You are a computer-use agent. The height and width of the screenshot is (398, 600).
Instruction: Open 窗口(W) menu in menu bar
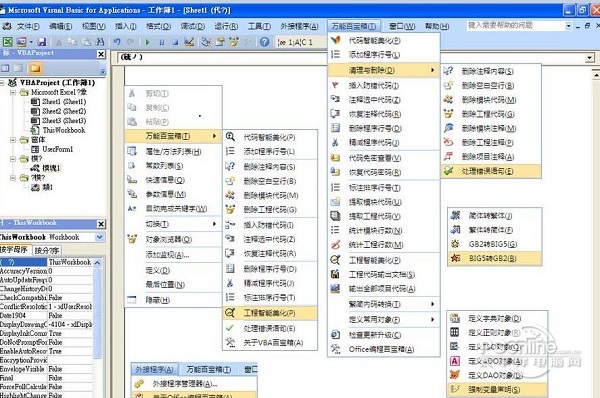pyautogui.click(x=402, y=26)
